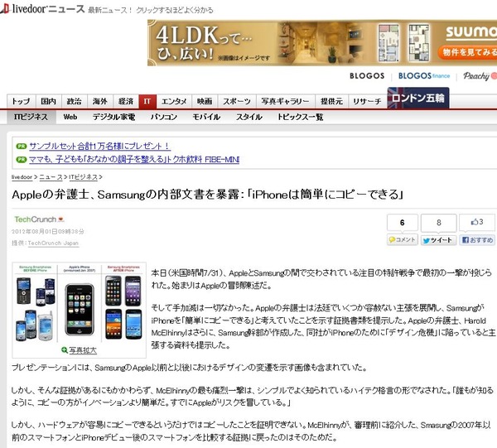This screenshot has width=497, height=448.
Task: Open PR link サンプルセット合計1万名様にプレゼント
Action: tap(100, 146)
